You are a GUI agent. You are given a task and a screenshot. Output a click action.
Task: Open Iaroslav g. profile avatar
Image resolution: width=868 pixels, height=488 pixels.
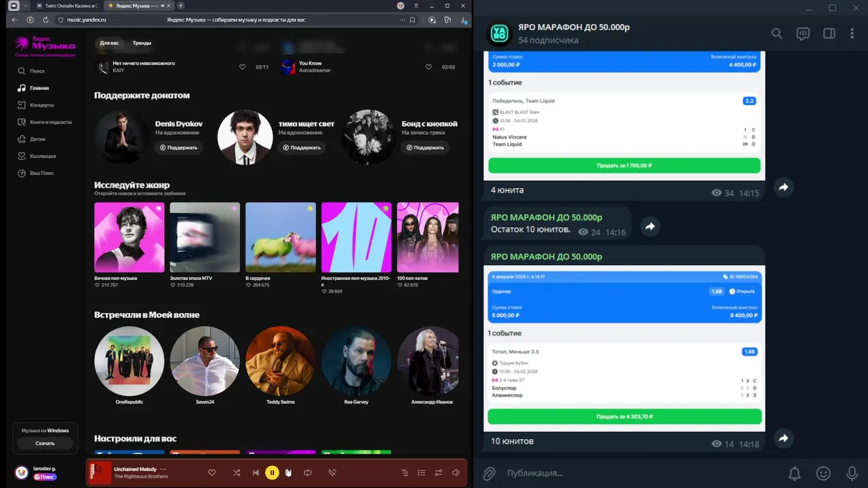pos(21,472)
